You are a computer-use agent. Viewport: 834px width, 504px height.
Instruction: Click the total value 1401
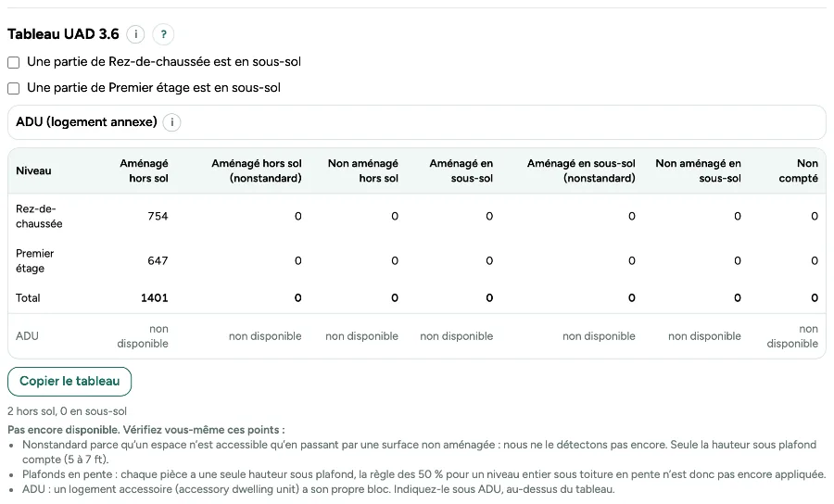click(x=154, y=298)
